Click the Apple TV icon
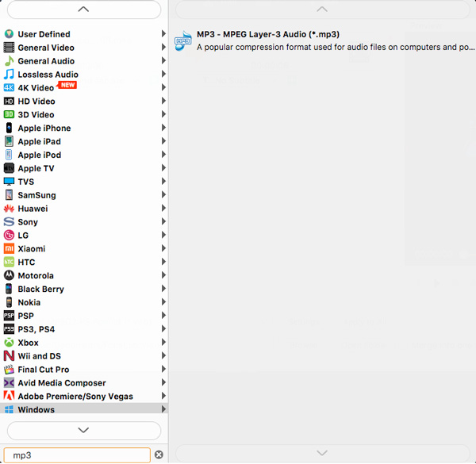The image size is (476, 464). pyautogui.click(x=9, y=168)
